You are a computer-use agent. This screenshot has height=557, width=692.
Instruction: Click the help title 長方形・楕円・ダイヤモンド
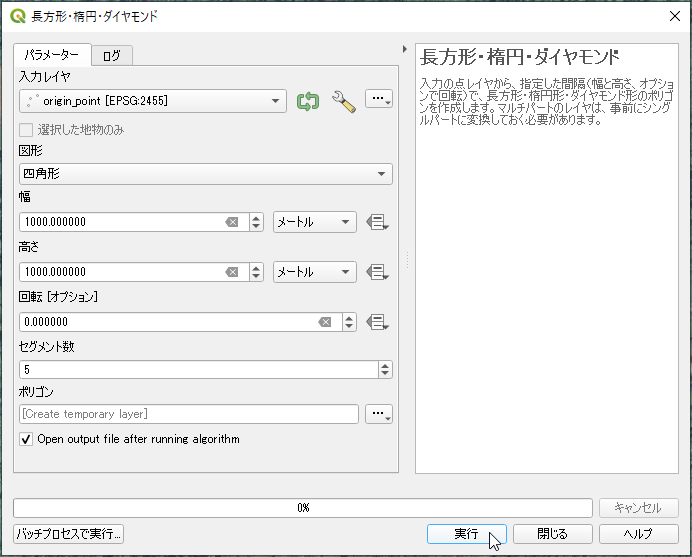tap(519, 57)
